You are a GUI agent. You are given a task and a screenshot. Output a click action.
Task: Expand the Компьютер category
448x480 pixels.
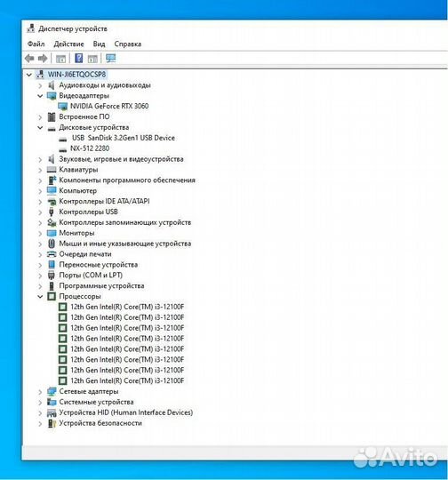(40, 191)
